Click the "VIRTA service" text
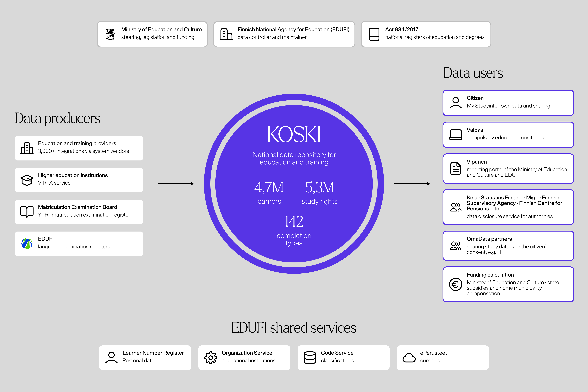 (54, 183)
